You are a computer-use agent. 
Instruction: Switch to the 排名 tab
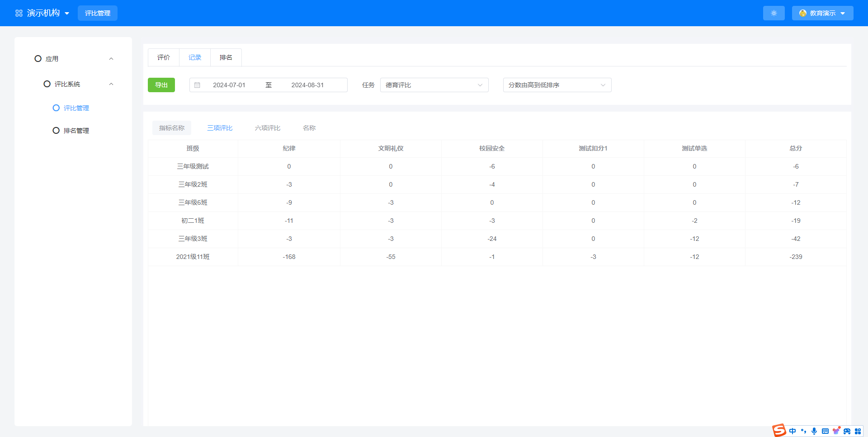226,57
